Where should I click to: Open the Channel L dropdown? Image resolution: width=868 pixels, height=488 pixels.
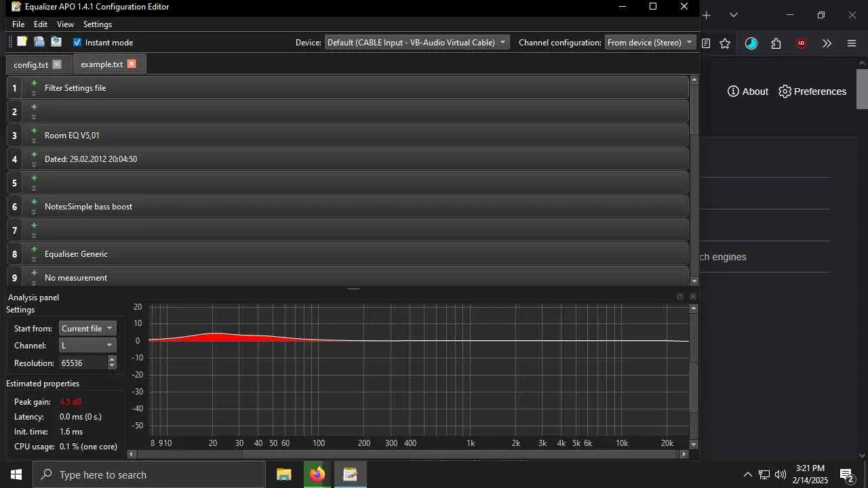point(87,345)
